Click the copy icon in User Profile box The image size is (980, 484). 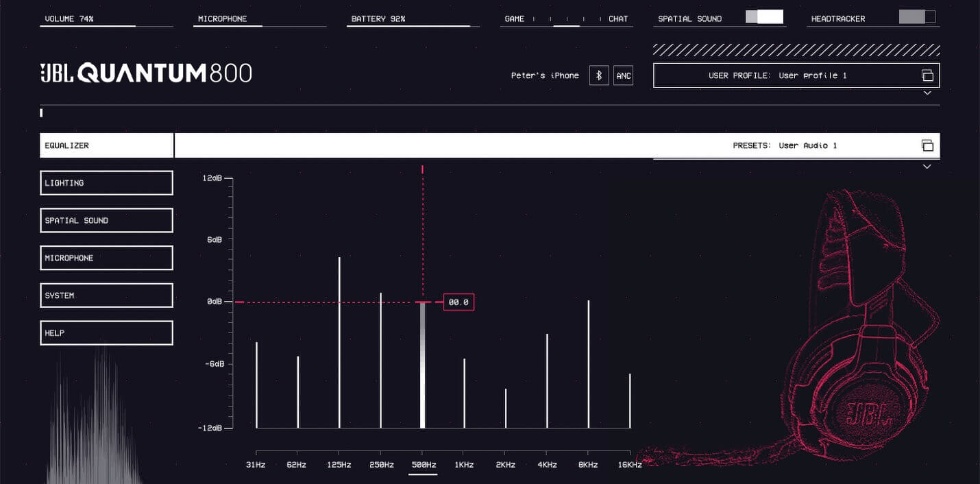[927, 75]
